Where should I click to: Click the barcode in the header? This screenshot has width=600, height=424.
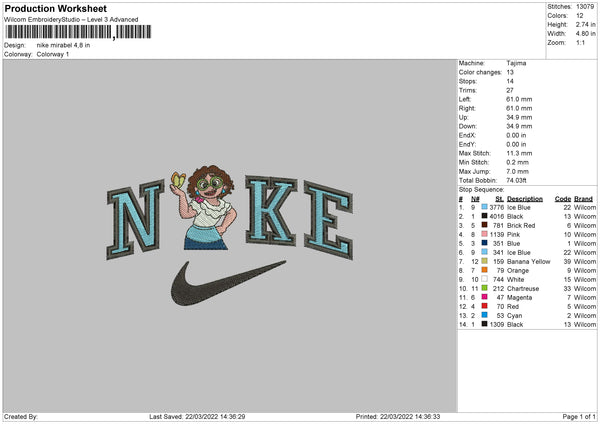(78, 32)
